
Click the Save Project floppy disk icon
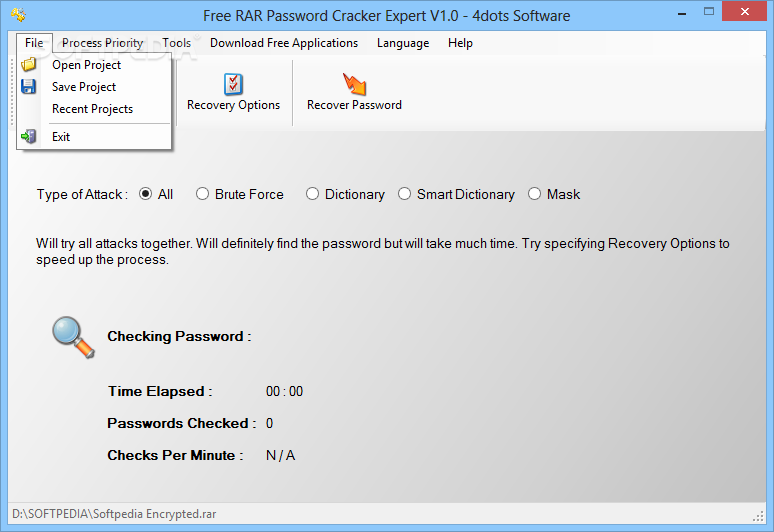pyautogui.click(x=29, y=87)
